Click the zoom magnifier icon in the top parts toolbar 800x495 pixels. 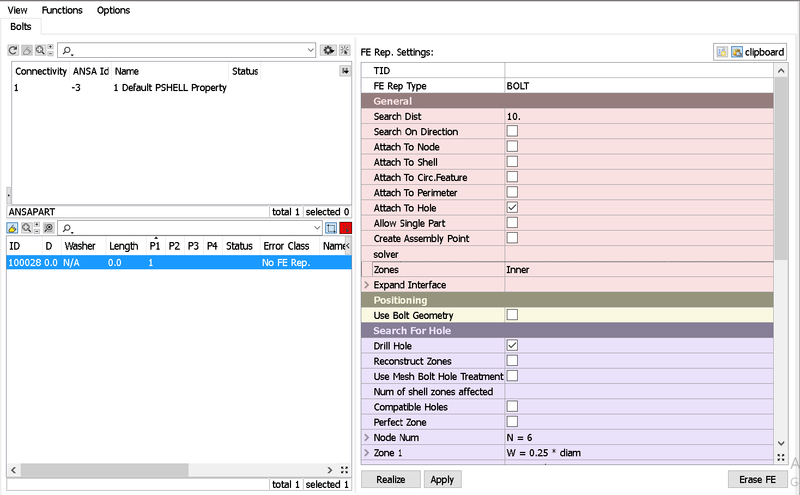[40, 50]
